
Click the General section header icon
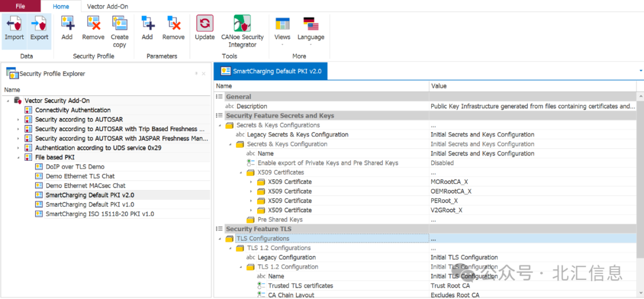pyautogui.click(x=219, y=97)
